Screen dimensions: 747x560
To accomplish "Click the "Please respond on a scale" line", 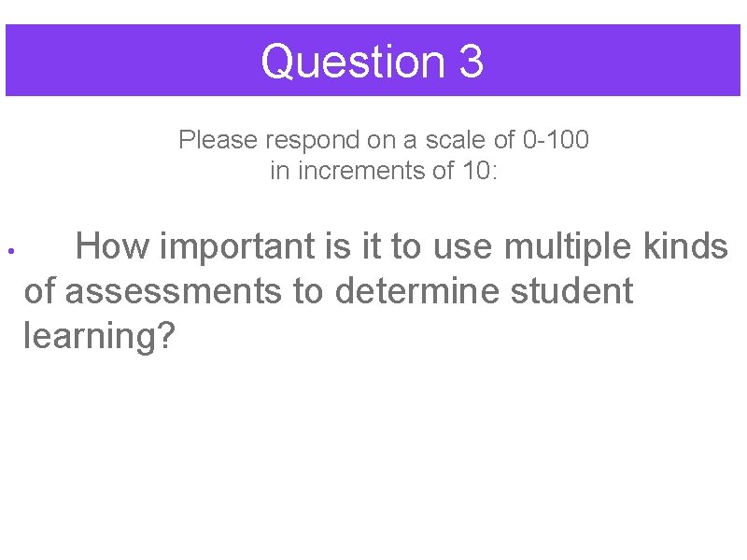I will [x=384, y=140].
